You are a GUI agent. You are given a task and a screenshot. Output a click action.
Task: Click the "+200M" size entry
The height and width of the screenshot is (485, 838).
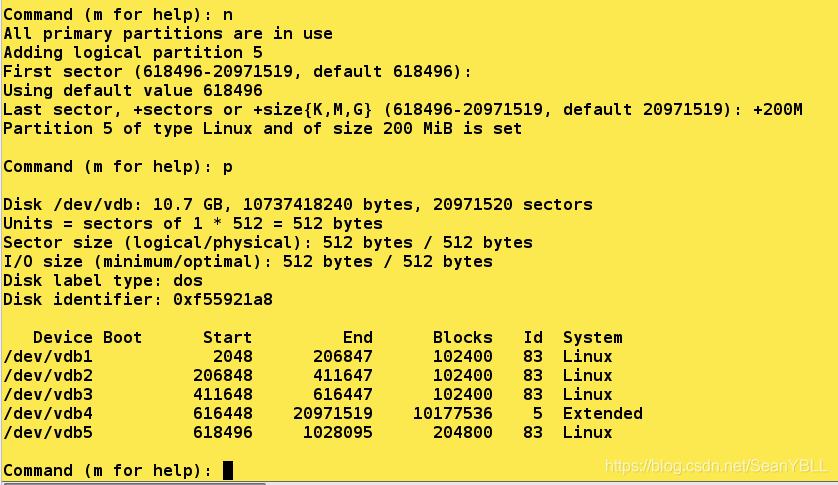(778, 110)
